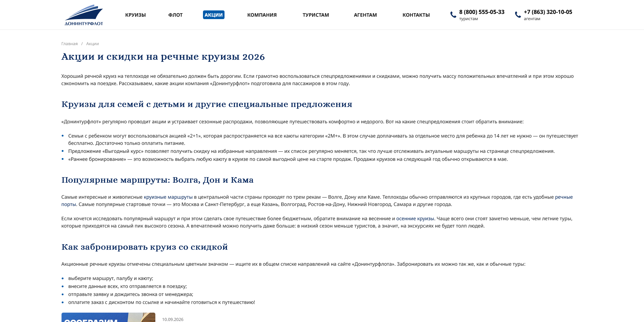Click the Акции breadcrumb item
644x322 pixels.
click(92, 44)
